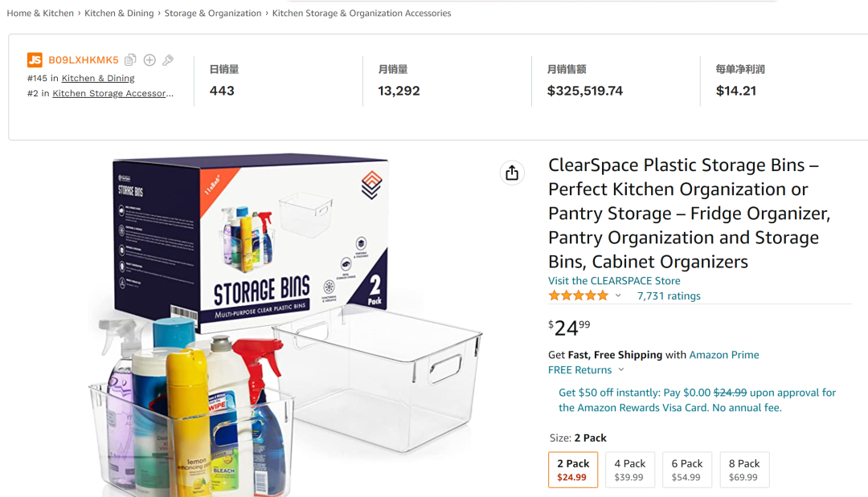The image size is (868, 497).
Task: Open the 7,731 ratings link
Action: (669, 295)
